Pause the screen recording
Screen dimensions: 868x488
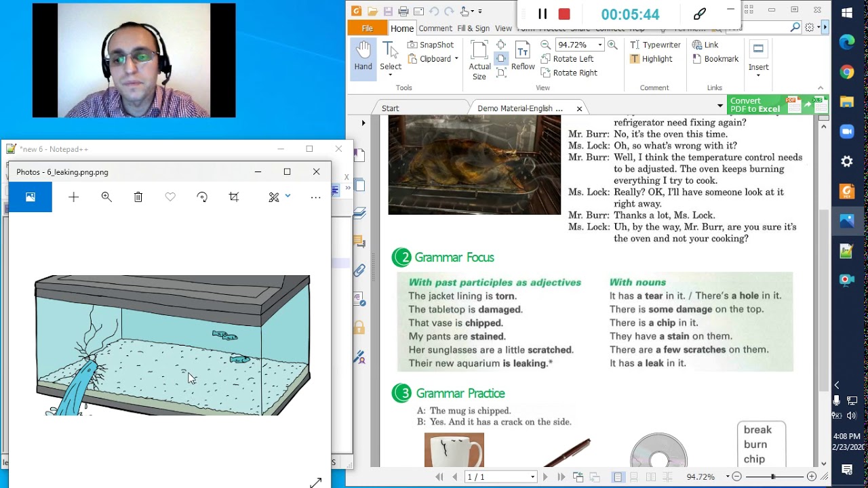tap(542, 14)
